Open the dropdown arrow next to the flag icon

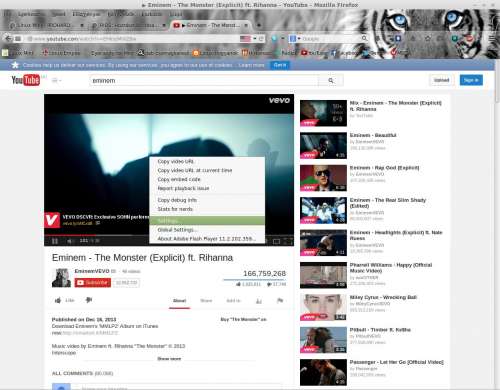255,39
